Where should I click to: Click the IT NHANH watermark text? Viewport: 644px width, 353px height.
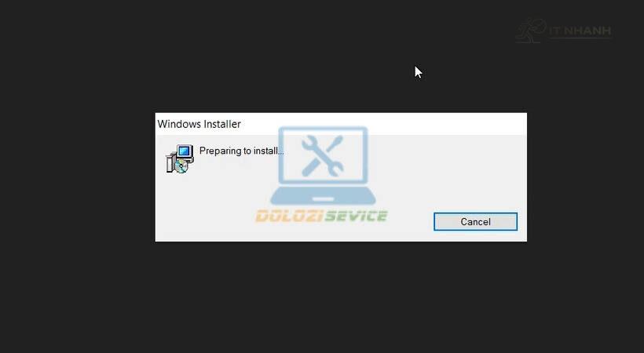[x=580, y=31]
